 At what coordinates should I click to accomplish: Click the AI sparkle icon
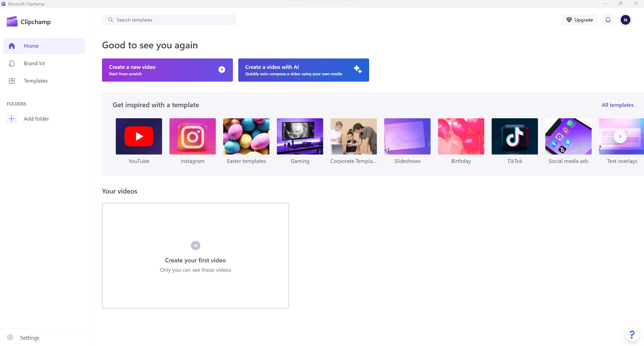358,69
